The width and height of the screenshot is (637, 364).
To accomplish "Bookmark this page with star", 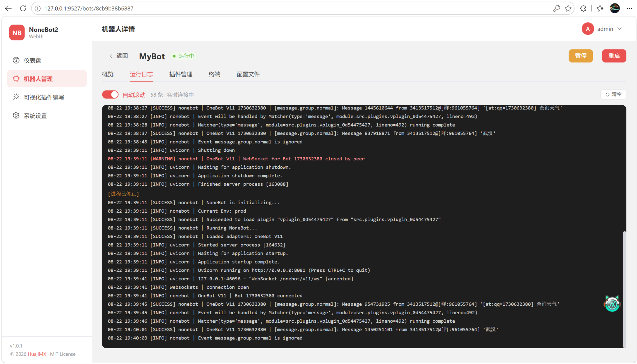I will 568,8.
